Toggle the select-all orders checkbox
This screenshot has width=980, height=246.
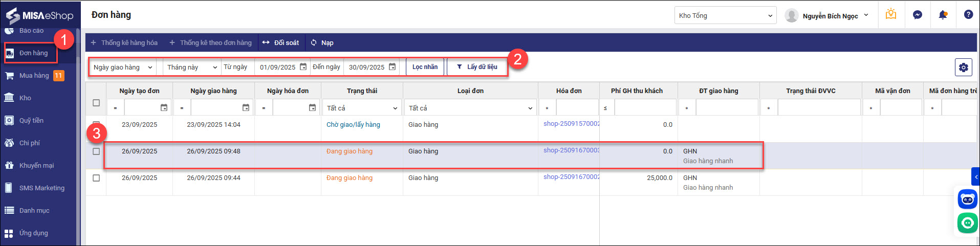96,103
